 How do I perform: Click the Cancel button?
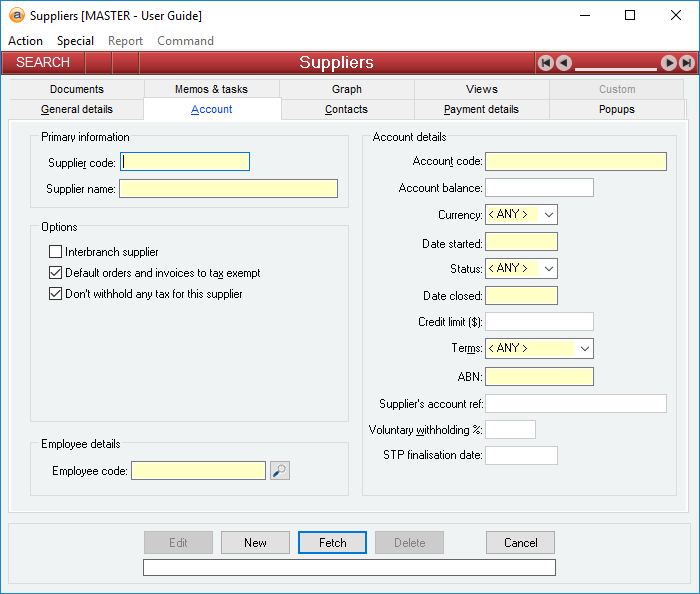click(520, 543)
